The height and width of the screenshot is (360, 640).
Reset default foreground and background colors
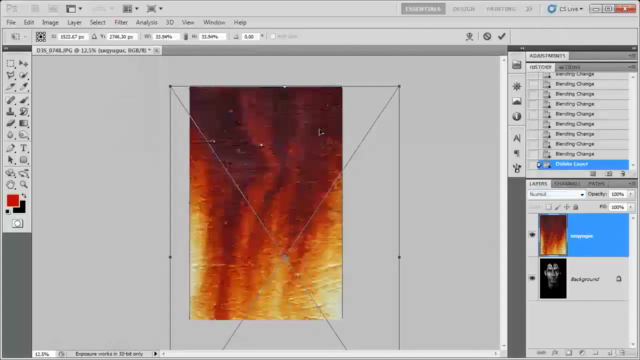point(8,211)
